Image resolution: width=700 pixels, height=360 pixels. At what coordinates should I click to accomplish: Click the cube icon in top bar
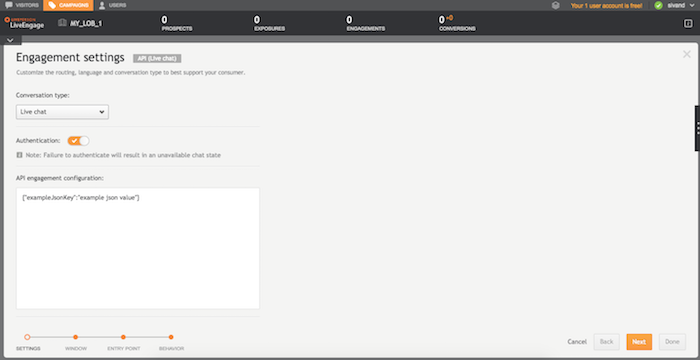pos(555,6)
